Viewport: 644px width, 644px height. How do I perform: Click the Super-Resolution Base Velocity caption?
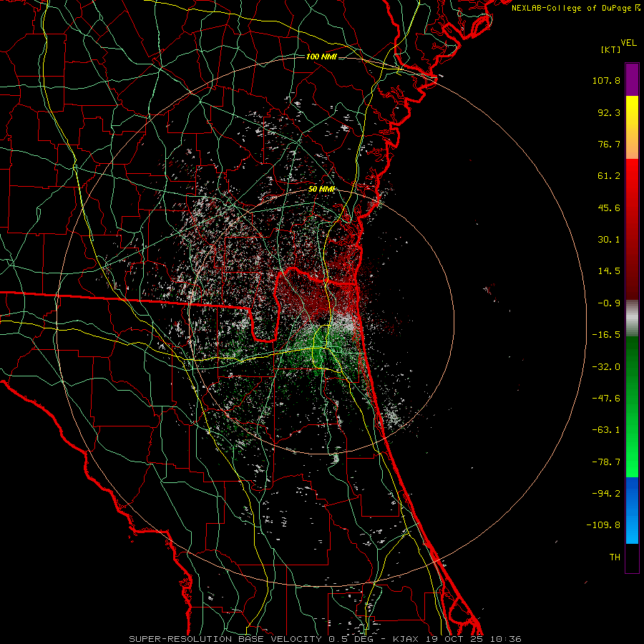click(326, 639)
